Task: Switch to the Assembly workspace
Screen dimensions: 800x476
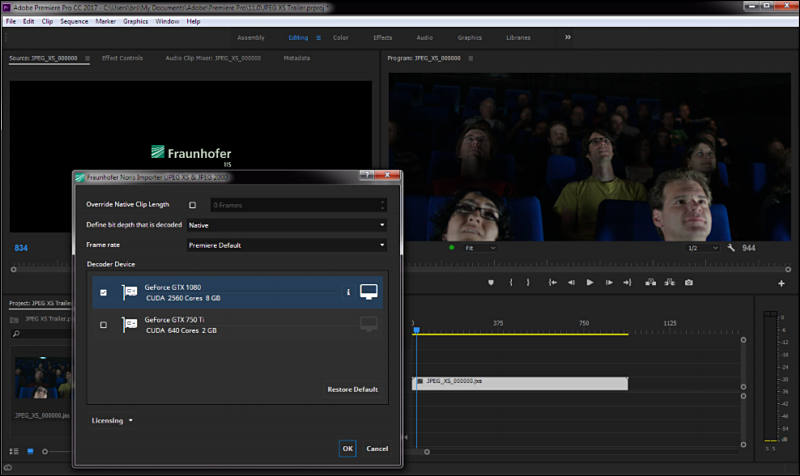Action: [x=251, y=38]
